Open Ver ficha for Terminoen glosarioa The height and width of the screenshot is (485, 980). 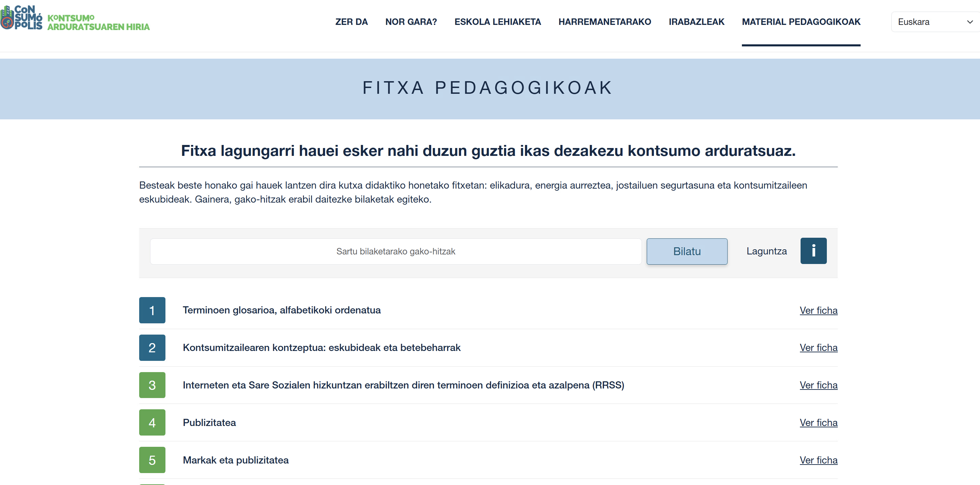pyautogui.click(x=818, y=310)
